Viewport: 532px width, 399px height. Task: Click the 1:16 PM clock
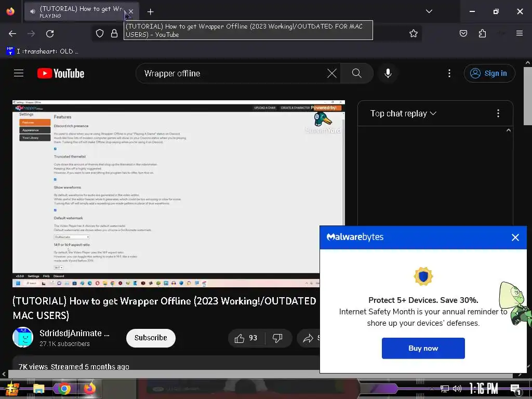(484, 389)
